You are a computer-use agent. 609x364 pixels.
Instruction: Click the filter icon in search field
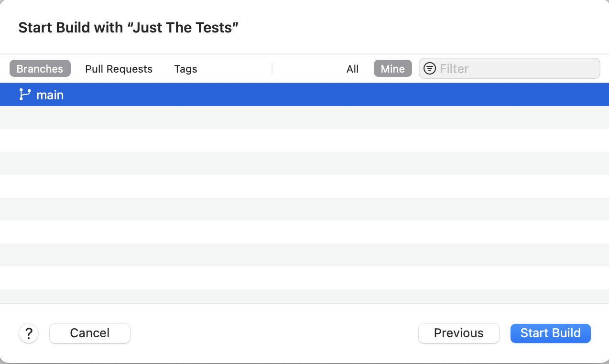click(x=430, y=68)
